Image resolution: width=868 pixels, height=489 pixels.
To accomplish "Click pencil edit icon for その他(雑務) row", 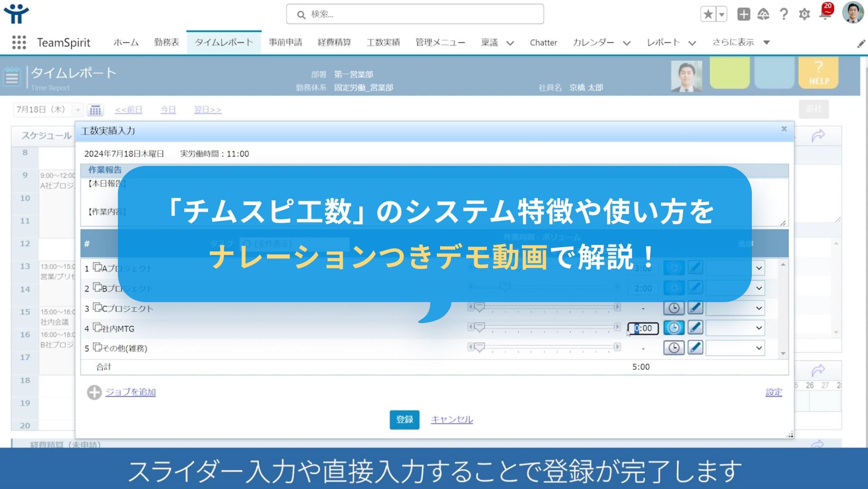I will pos(695,348).
